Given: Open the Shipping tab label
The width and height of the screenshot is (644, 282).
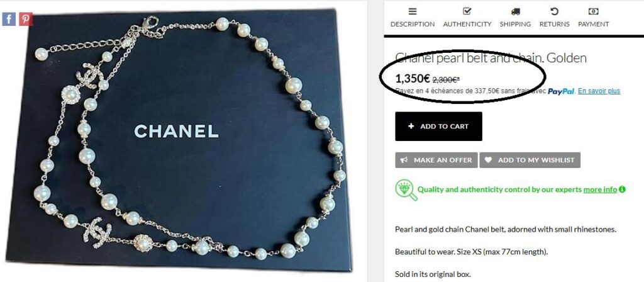Looking at the screenshot, I should (x=515, y=25).
